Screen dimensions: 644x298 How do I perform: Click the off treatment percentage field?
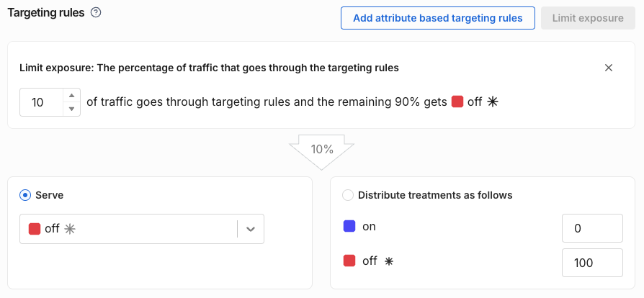pyautogui.click(x=592, y=263)
